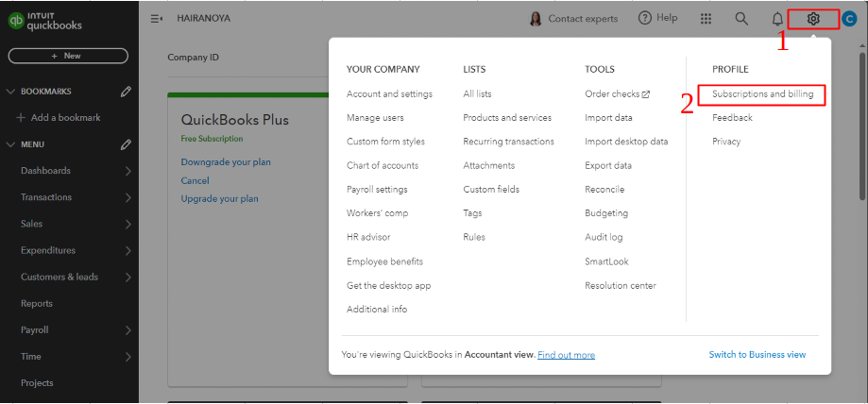Open Chart of accounts
The image size is (868, 404).
[x=383, y=165]
